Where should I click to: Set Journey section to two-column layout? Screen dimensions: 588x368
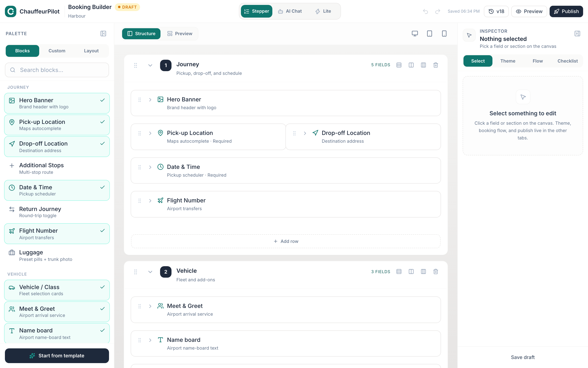pyautogui.click(x=411, y=65)
